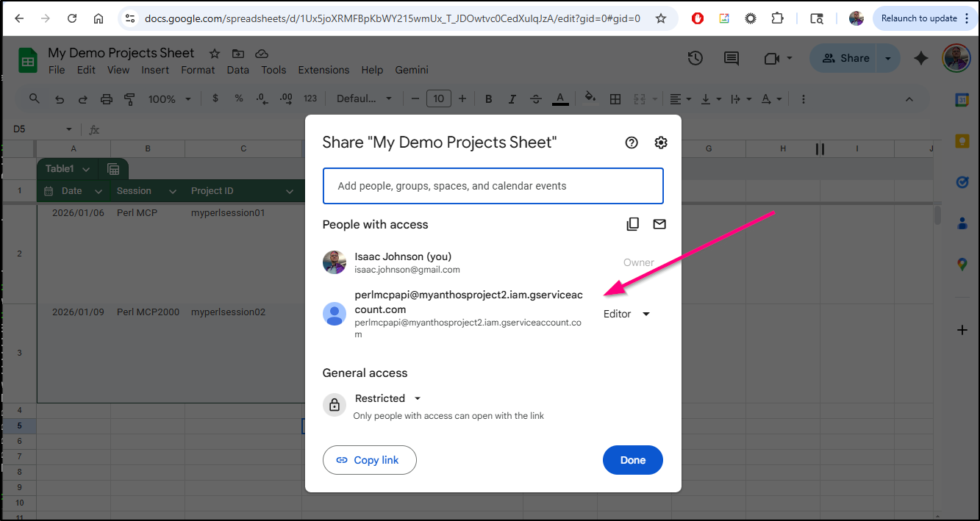The height and width of the screenshot is (521, 980).
Task: Open the Editor role dropdown
Action: [x=626, y=314]
